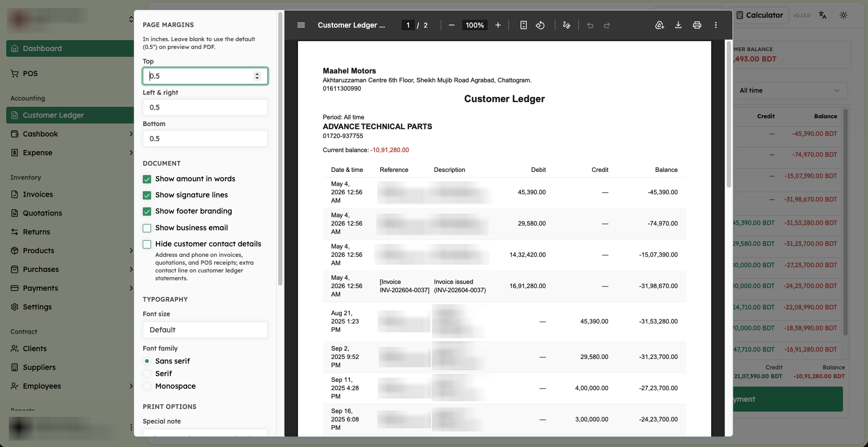
Task: Open the PDF more actions menu
Action: 716,25
